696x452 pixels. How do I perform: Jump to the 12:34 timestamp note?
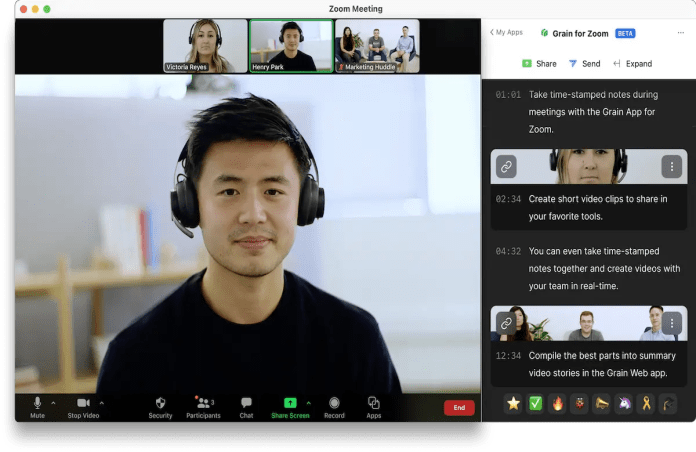(x=508, y=356)
